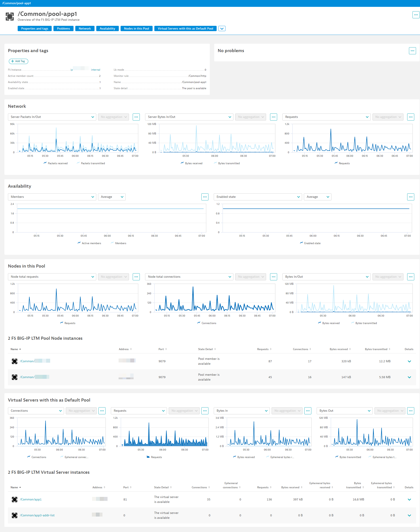Open Node total connections dropdown

[189, 277]
